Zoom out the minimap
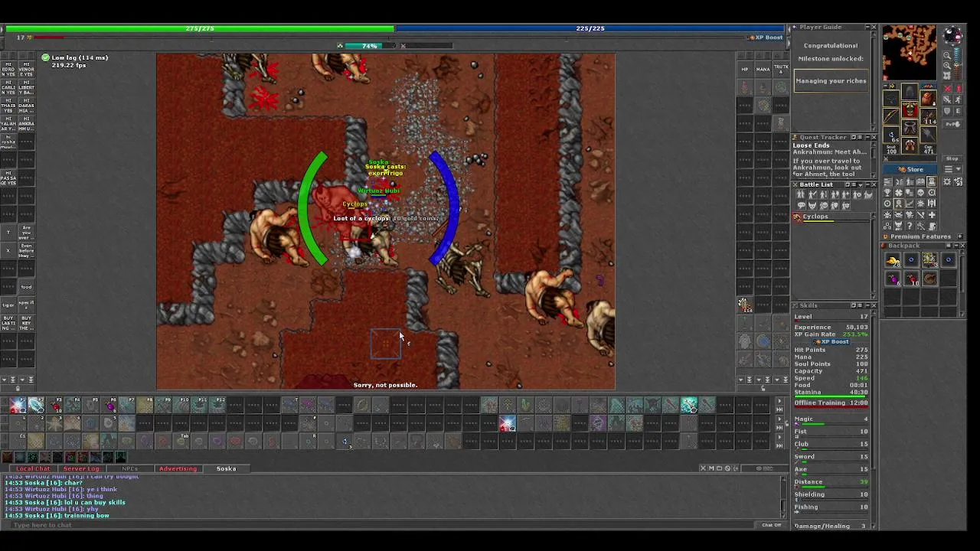Image resolution: width=980 pixels, height=551 pixels. point(947,56)
